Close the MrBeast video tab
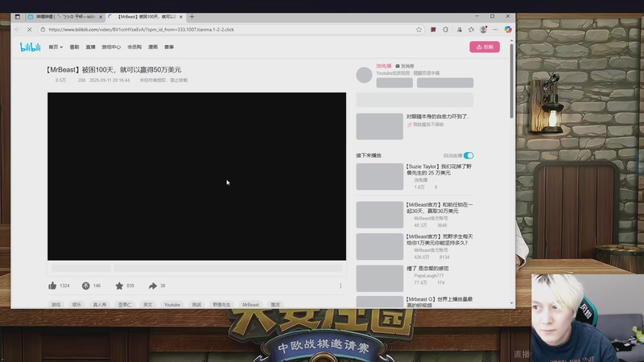This screenshot has height=362, width=644. pos(180,17)
